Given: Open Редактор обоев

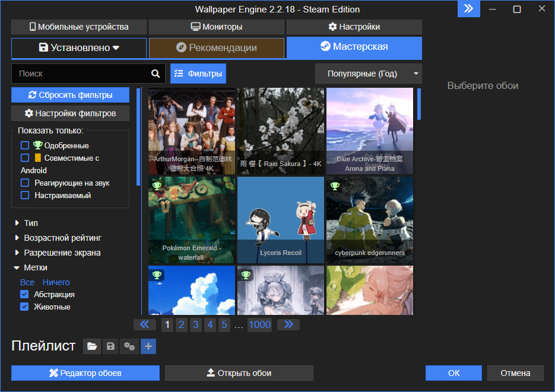Looking at the screenshot, I should 85,373.
